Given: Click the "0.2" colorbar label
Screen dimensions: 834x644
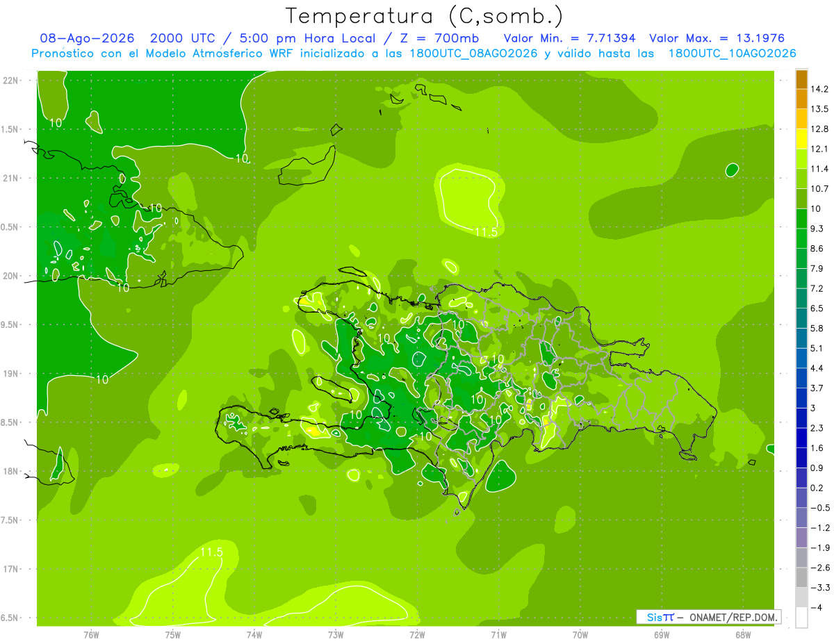Looking at the screenshot, I should pos(818,488).
